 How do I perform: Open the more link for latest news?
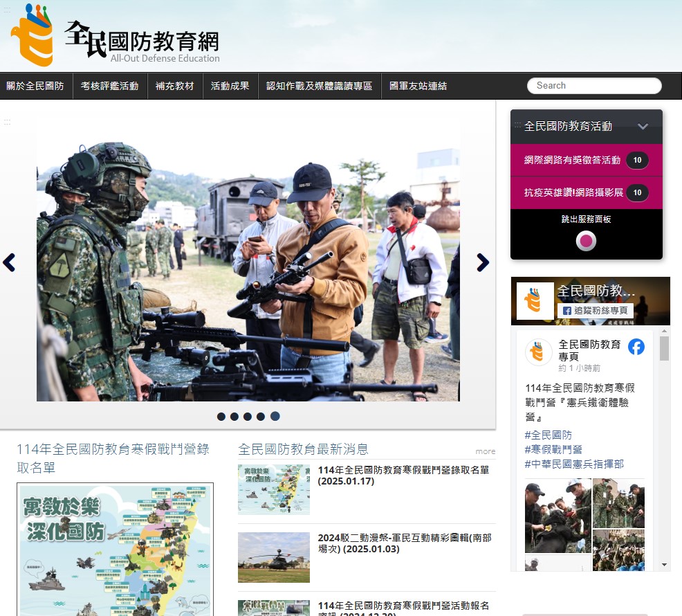point(485,451)
